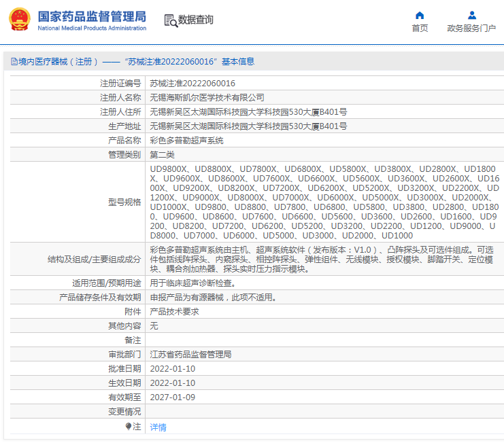
Task: Click attachment value 产品技术要求
Action: [174, 312]
